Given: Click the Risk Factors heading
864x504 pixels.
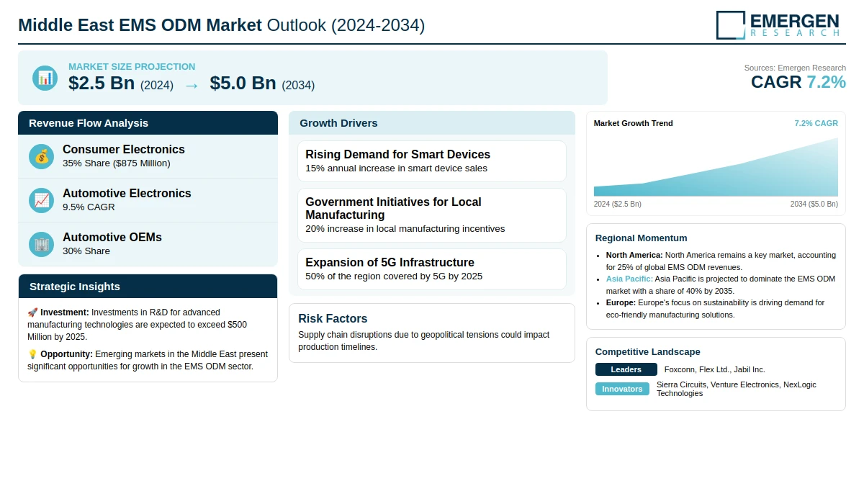Looking at the screenshot, I should pos(333,319).
